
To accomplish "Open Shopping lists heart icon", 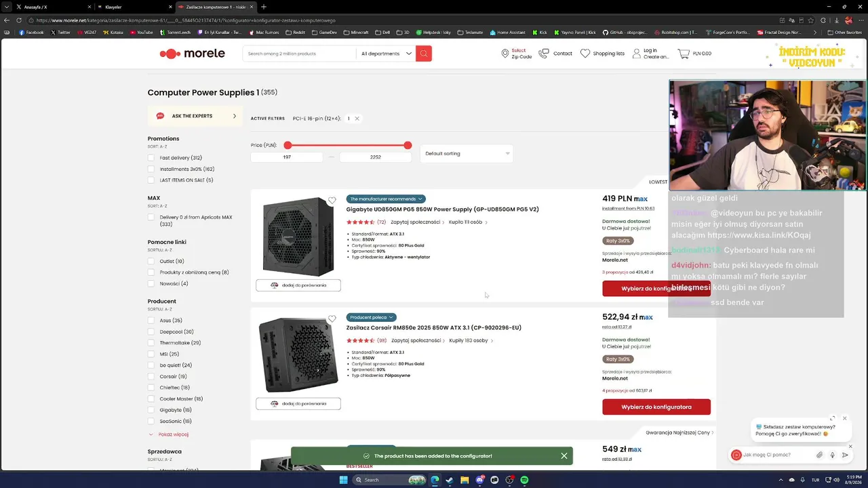I will click(585, 54).
